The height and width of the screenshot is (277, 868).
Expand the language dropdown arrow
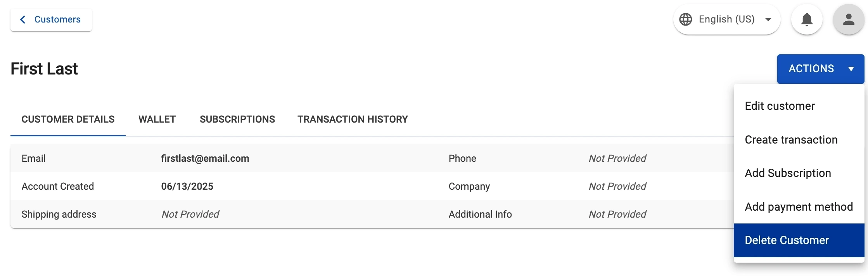tap(768, 19)
